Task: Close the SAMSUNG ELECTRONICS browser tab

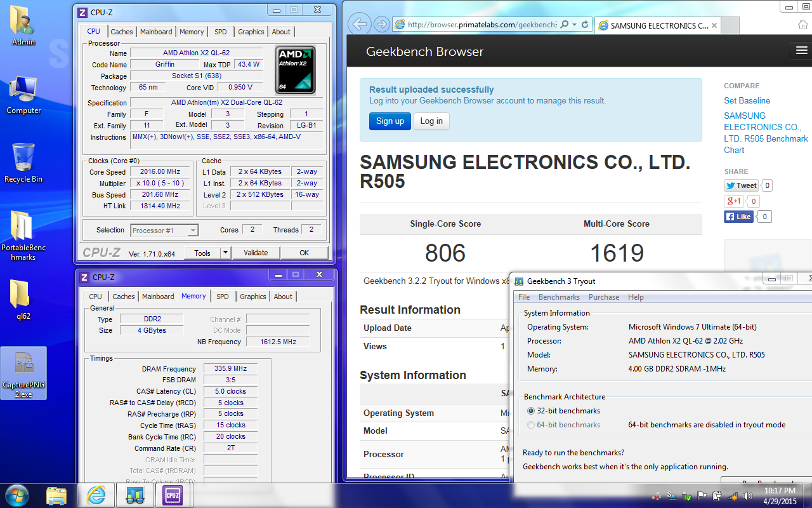Action: tap(714, 25)
